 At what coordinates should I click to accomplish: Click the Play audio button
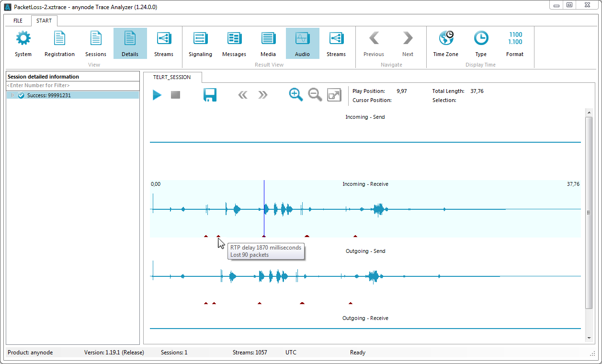157,95
